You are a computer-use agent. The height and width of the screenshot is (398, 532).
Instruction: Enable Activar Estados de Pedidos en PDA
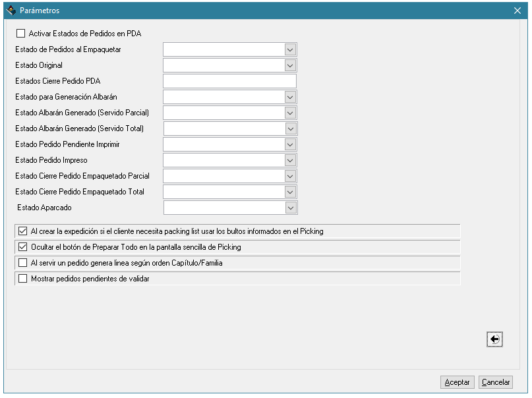(x=20, y=33)
